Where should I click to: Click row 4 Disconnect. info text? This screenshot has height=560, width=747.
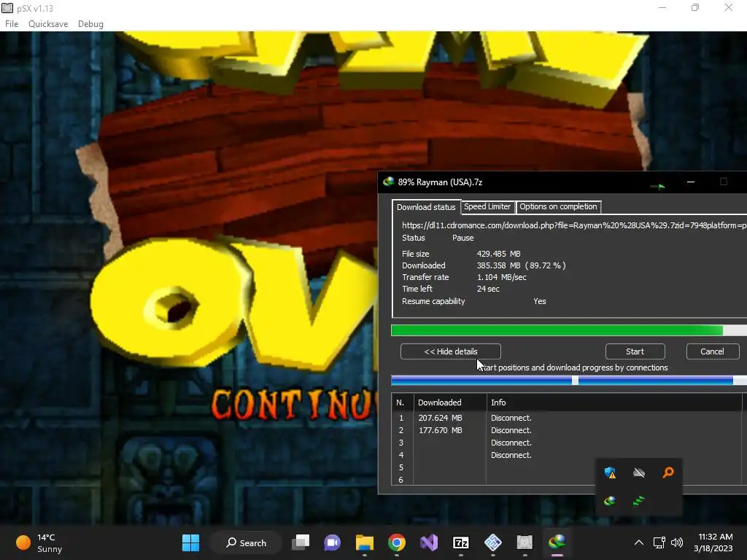point(511,455)
